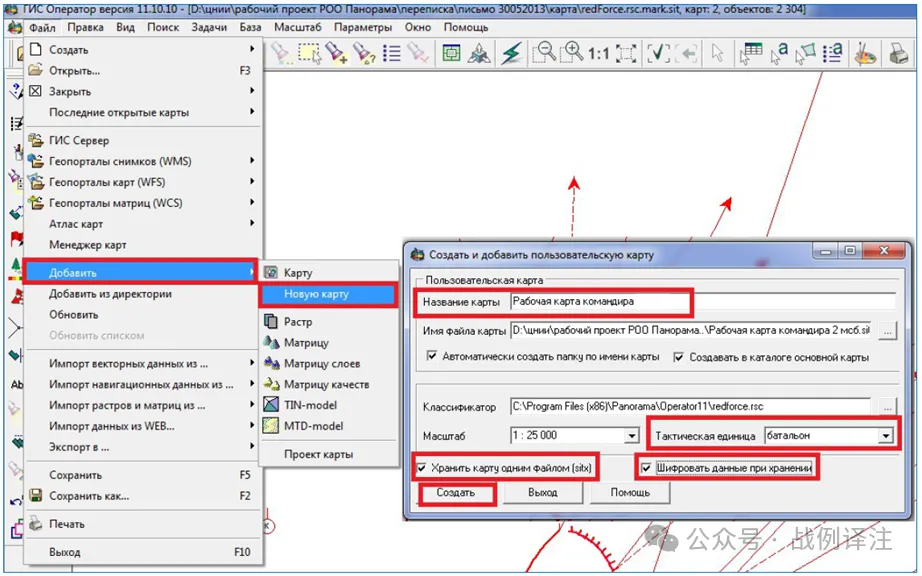The width and height of the screenshot is (922, 576).
Task: Click the zoom in magnifier icon
Action: pyautogui.click(x=572, y=53)
